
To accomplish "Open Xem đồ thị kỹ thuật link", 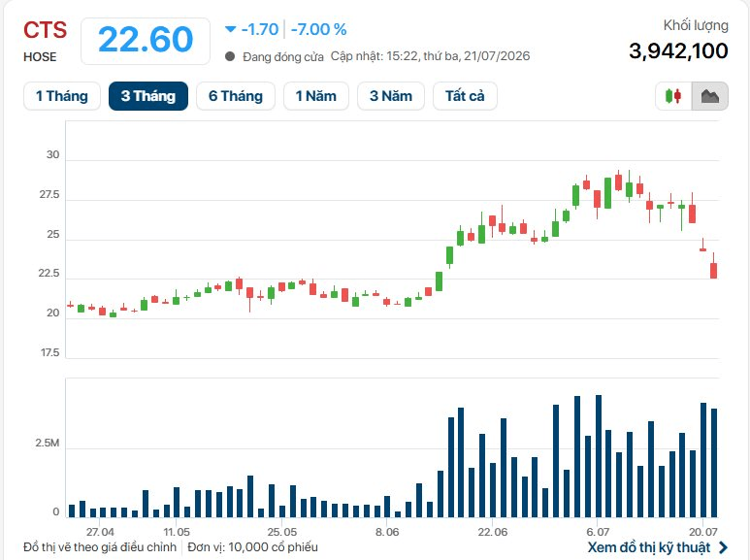I will pyautogui.click(x=649, y=547).
